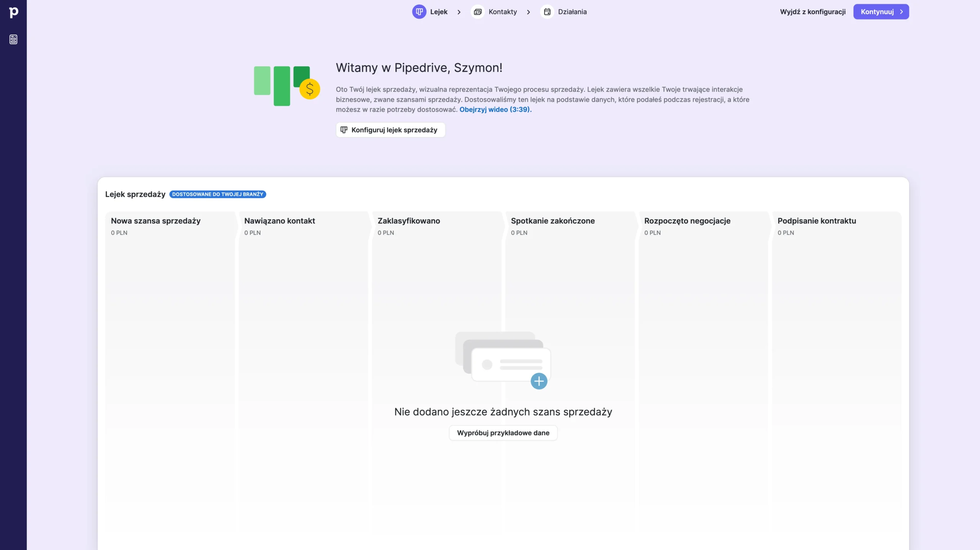Go to the Kontakty step
Image resolution: width=980 pixels, height=550 pixels.
tap(503, 12)
